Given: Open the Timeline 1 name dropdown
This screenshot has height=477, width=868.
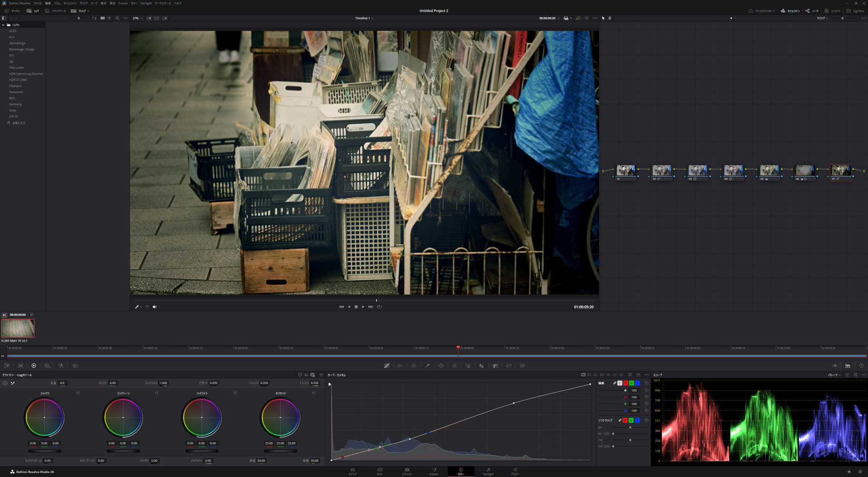Looking at the screenshot, I should click(364, 18).
